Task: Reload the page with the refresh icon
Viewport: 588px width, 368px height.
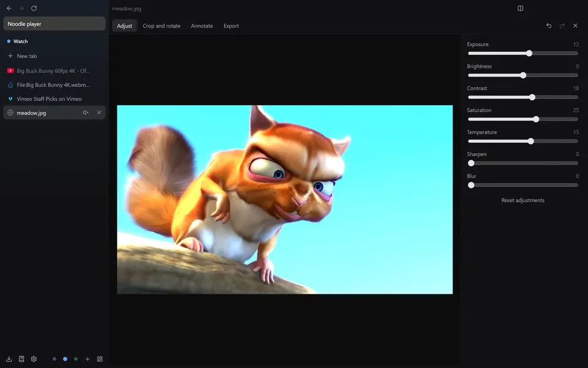Action: [34, 8]
